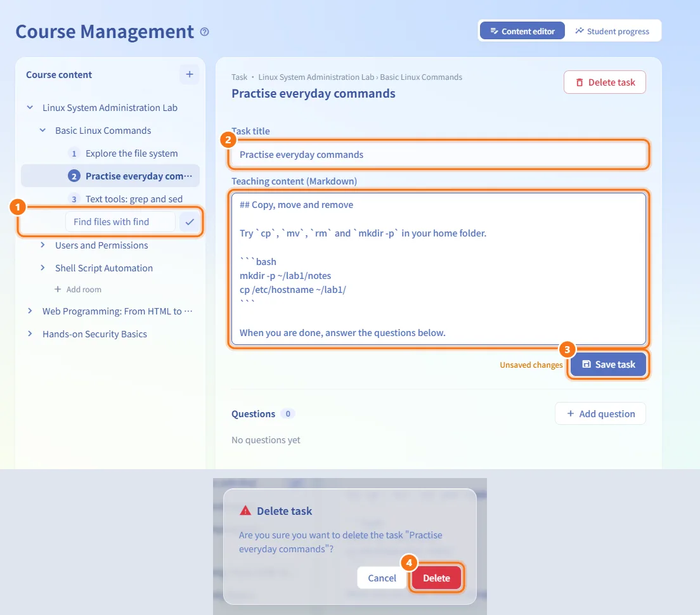This screenshot has height=615, width=700.
Task: Expand the Users and Permissions room
Action: (42, 245)
